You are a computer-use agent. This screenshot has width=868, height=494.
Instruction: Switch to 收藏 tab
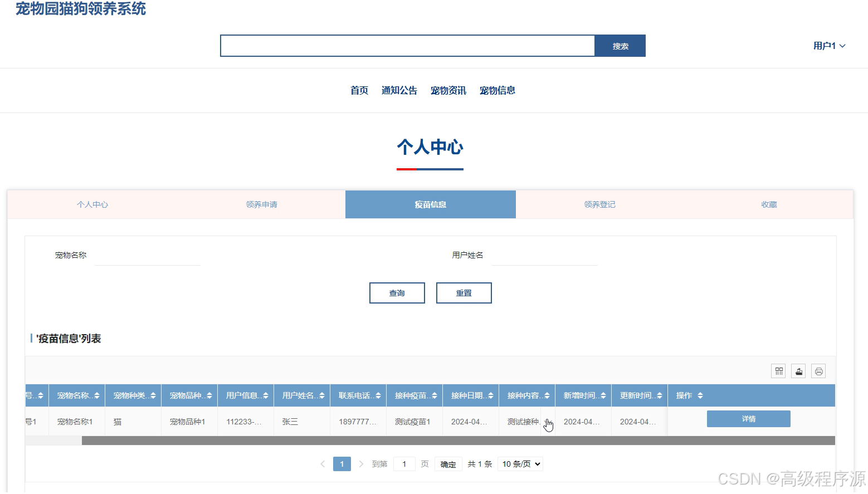point(769,204)
